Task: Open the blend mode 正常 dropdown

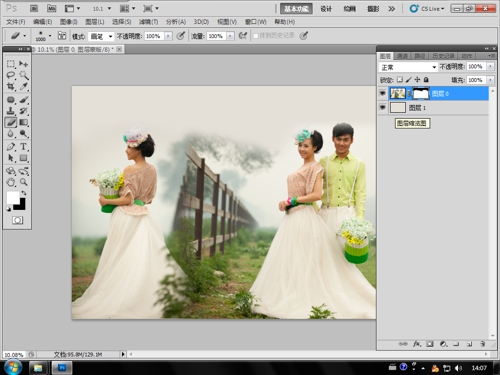Action: tap(408, 67)
